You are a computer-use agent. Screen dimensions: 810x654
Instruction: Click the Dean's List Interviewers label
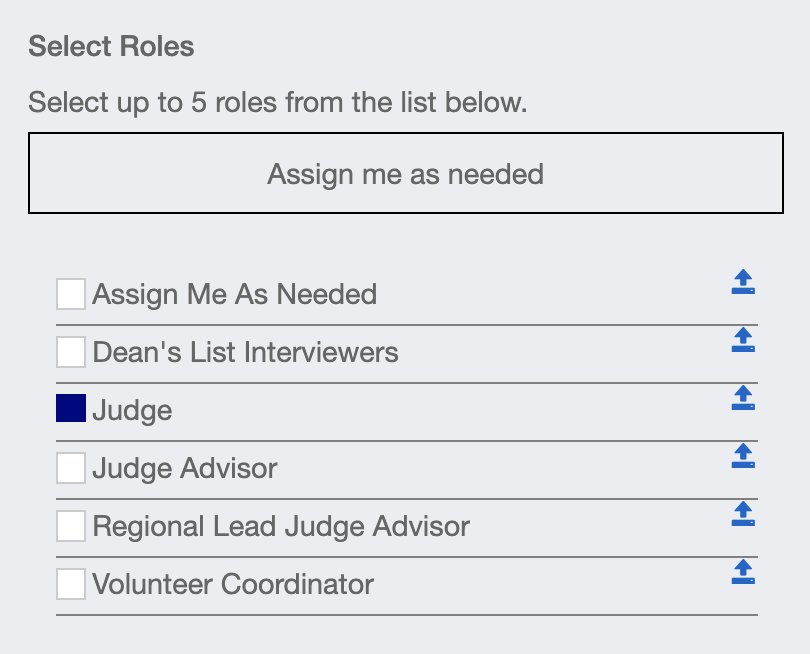coord(245,352)
